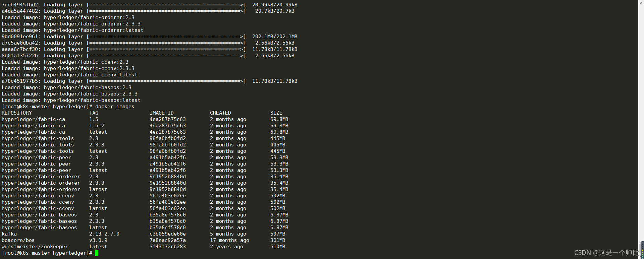
Task: Click the 'docker images' command text
Action: (x=115, y=107)
